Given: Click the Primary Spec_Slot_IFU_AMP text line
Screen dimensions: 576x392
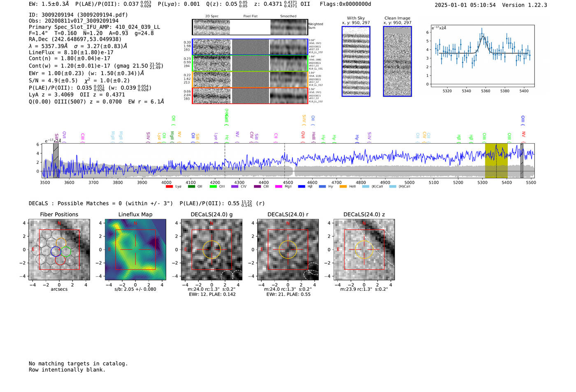Looking at the screenshot, I should pyautogui.click(x=95, y=27).
